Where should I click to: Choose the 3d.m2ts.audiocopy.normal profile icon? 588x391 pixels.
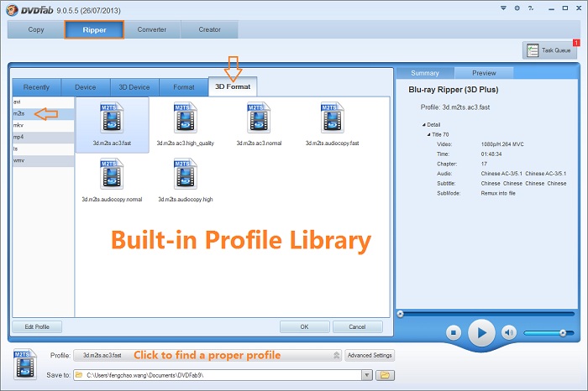coord(112,175)
